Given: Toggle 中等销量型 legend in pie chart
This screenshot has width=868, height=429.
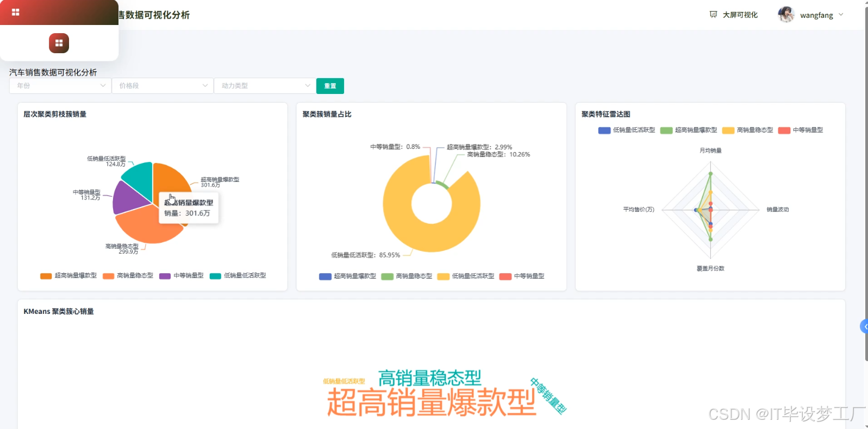Looking at the screenshot, I should click(x=182, y=276).
